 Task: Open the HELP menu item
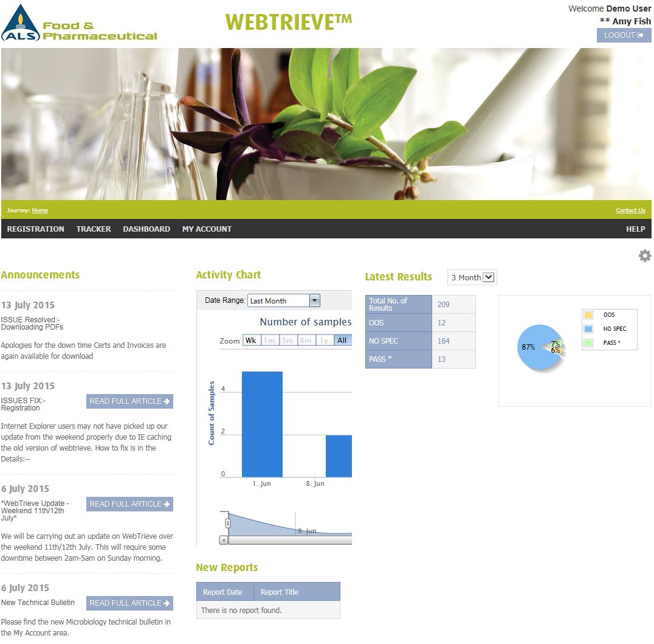pyautogui.click(x=635, y=229)
